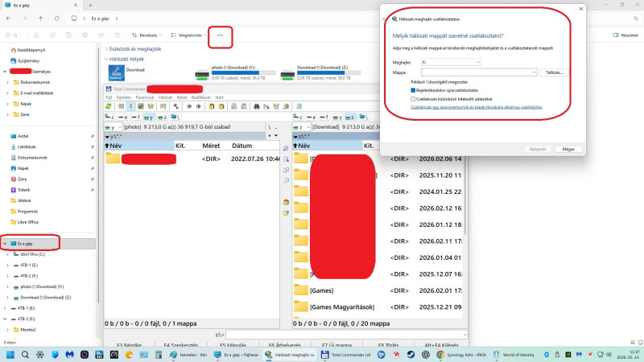Click the thumbnail view icon in Total Commander toolbar
Screen dimensions: 644x362
(x=140, y=107)
